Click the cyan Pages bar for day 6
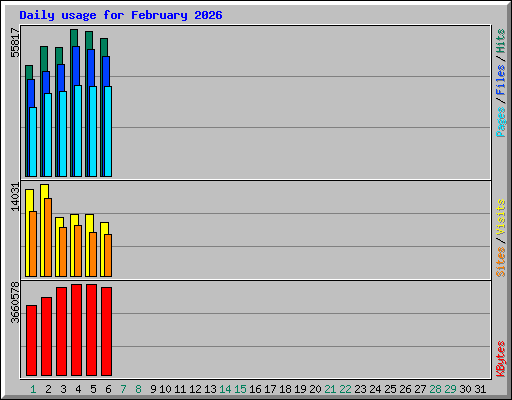This screenshot has height=400, width=512. coord(108,131)
